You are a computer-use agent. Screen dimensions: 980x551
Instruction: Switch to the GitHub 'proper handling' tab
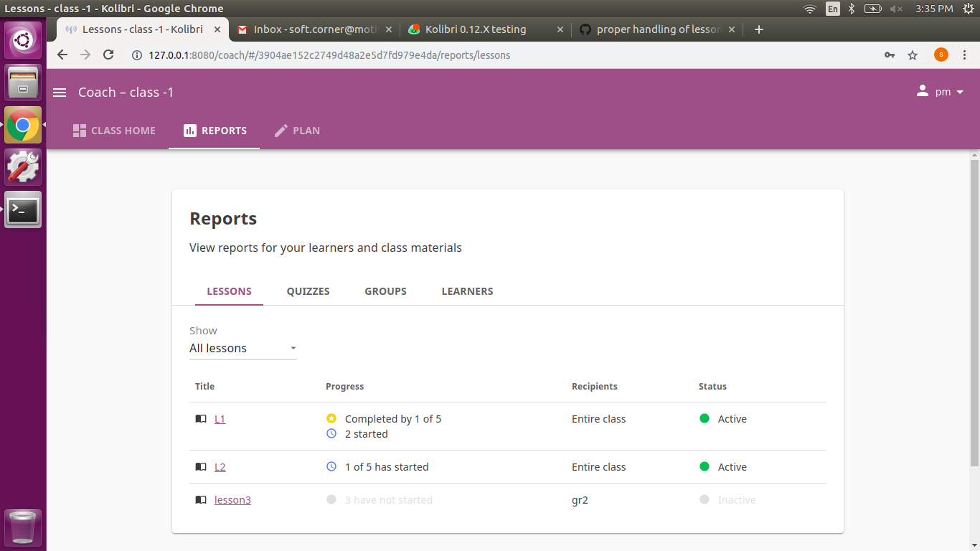tap(657, 29)
